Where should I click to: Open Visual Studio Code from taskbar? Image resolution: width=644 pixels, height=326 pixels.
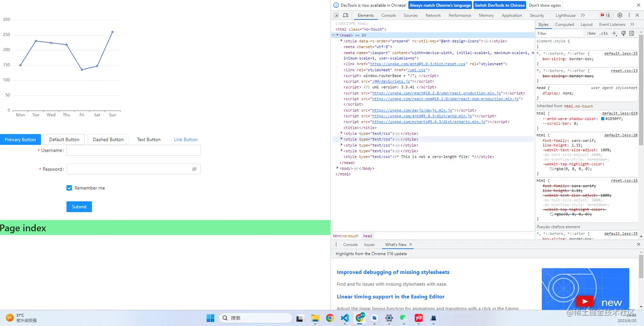click(345, 318)
